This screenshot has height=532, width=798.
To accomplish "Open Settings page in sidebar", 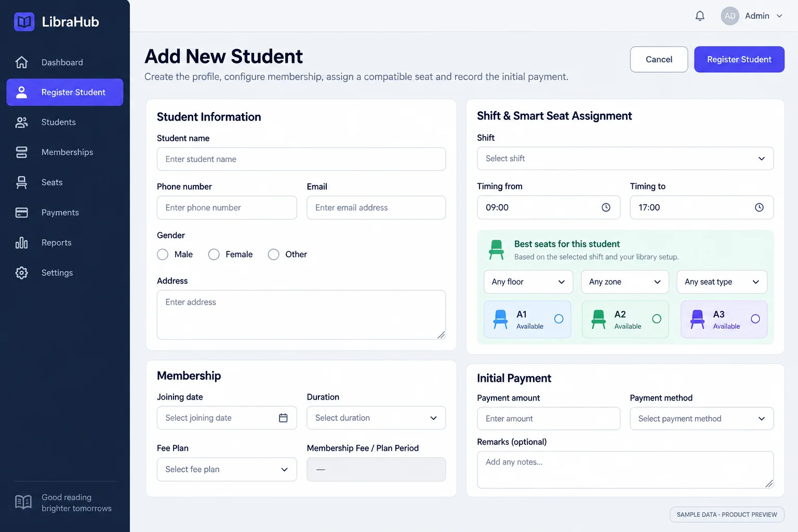I will coord(64,273).
